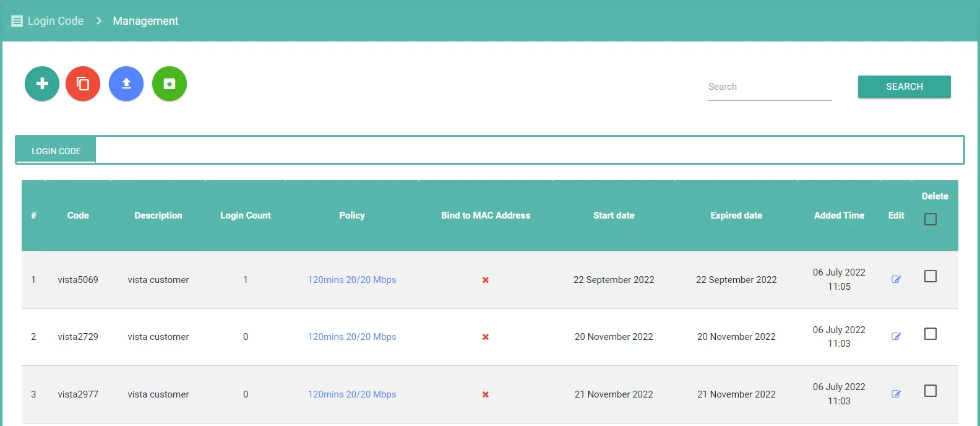
Task: Click the Management breadcrumb item
Action: 145,21
